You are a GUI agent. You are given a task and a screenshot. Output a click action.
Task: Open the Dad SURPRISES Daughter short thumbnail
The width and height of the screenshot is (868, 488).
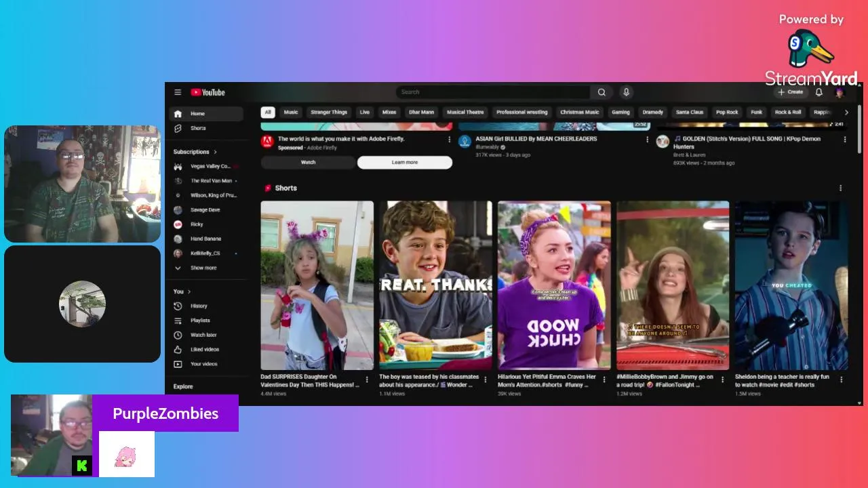point(317,285)
